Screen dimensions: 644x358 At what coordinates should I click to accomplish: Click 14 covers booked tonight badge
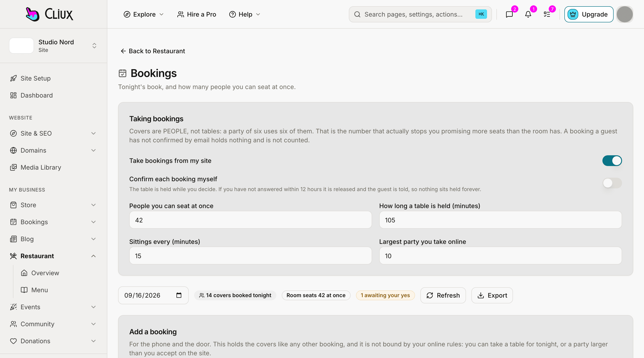tap(235, 295)
